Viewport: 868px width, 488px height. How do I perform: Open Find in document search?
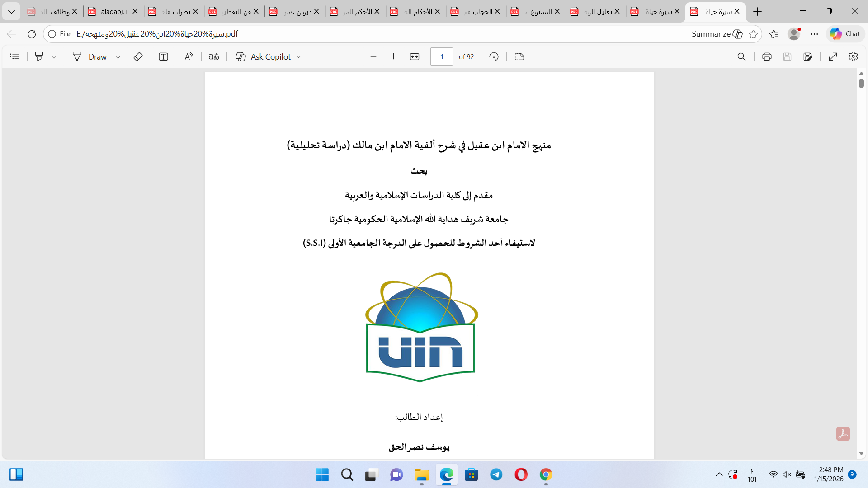pyautogui.click(x=741, y=56)
